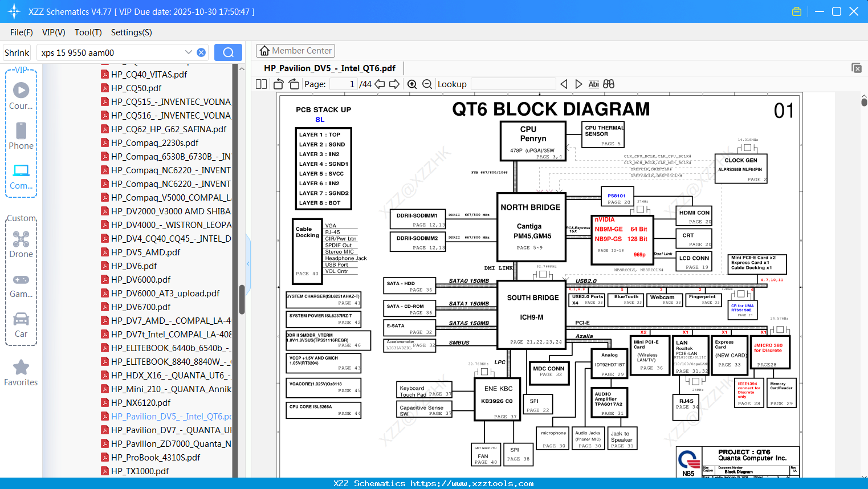Click the page number input field
The image size is (868, 489).
tap(344, 84)
